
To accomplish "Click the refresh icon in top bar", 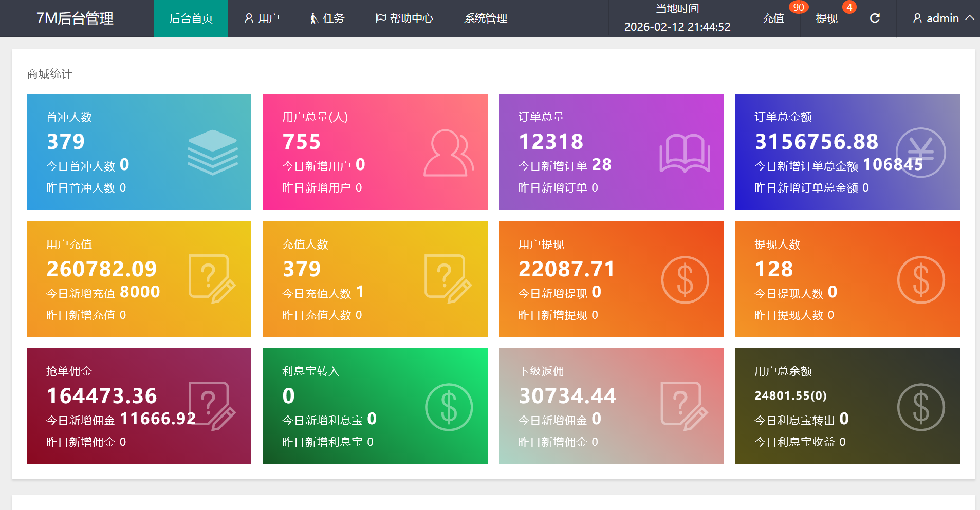I will tap(875, 18).
